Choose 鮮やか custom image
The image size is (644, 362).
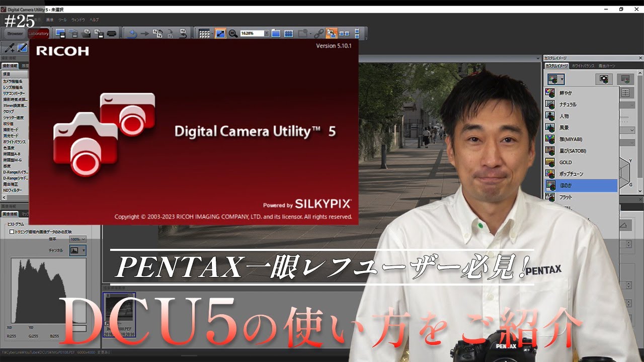coord(581,93)
